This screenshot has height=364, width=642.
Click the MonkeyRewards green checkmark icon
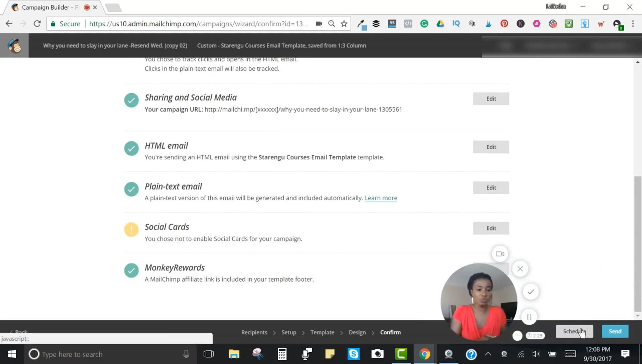pos(131,270)
